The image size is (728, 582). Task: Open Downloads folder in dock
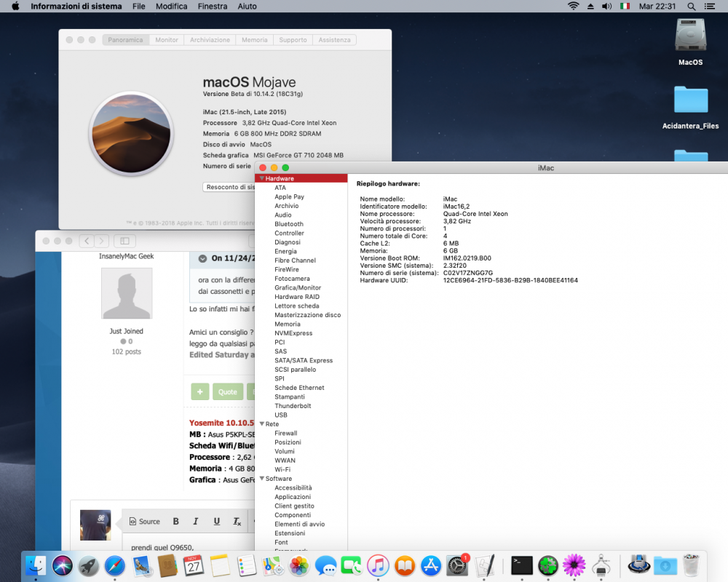(665, 565)
